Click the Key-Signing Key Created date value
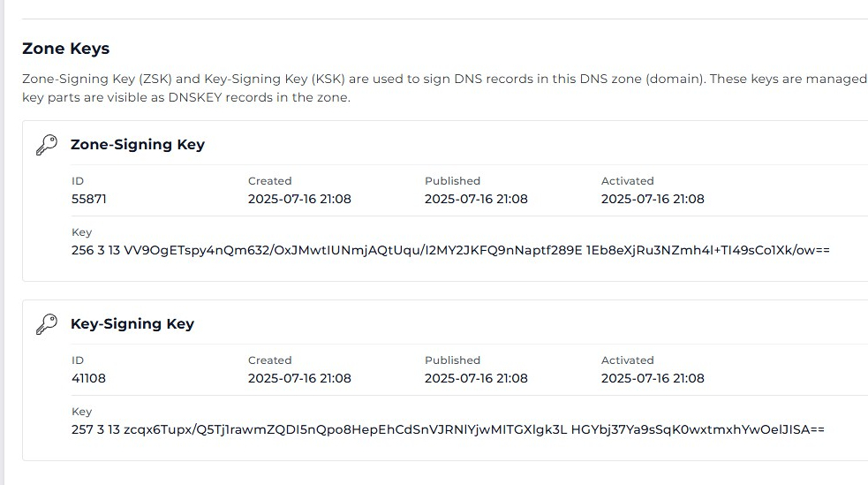This screenshot has width=868, height=485. 299,378
